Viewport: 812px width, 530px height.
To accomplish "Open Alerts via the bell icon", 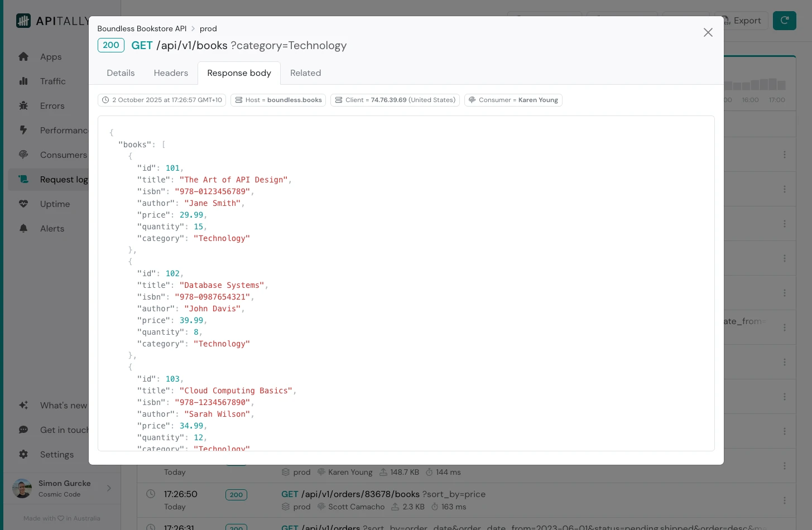I will [23, 228].
